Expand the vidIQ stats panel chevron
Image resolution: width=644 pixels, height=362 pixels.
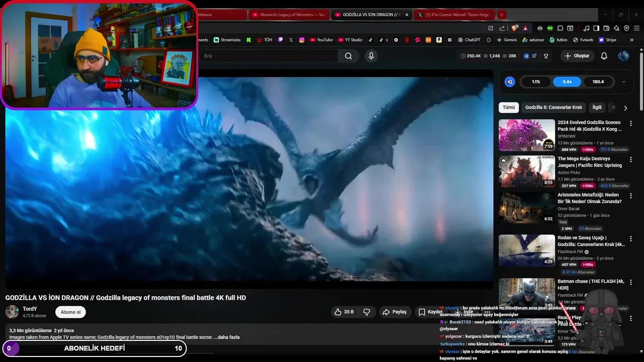point(624,81)
